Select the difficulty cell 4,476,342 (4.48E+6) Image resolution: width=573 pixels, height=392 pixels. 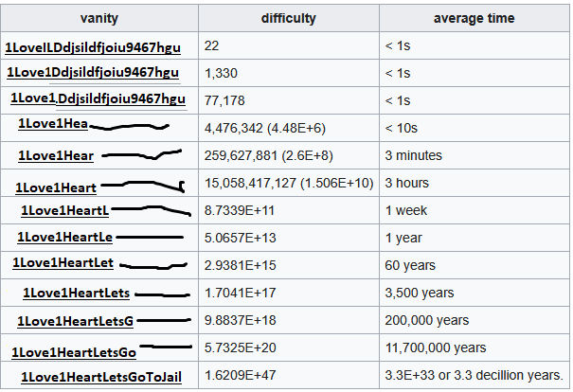289,128
